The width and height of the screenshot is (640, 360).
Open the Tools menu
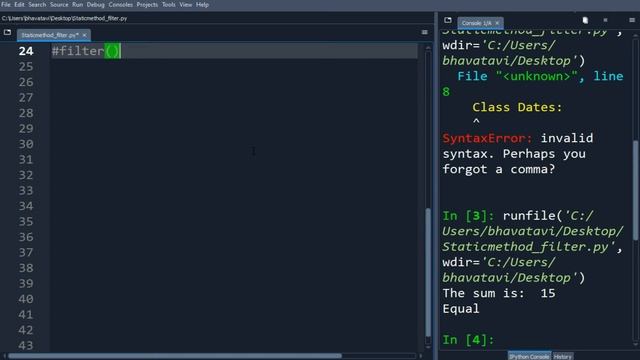[169, 4]
